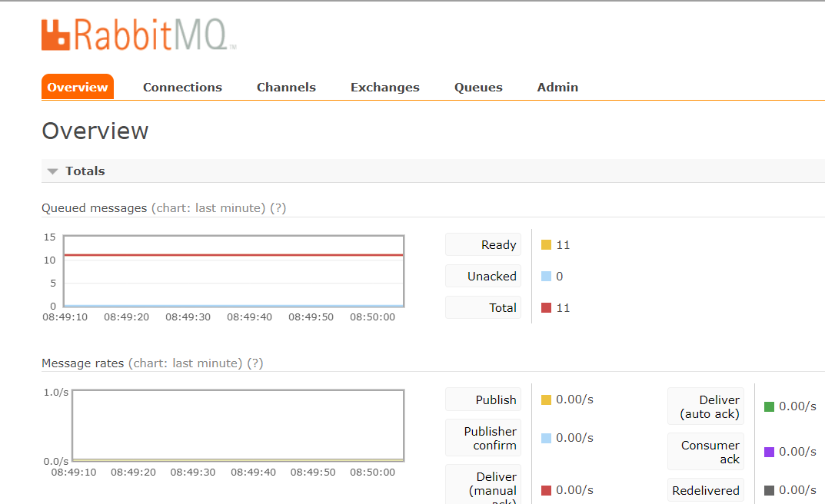
Task: Click the blue Publisher confirm legend square
Action: tap(547, 437)
